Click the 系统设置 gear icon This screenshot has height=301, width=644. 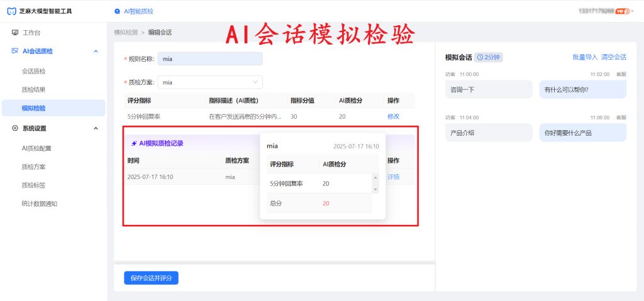(15, 128)
